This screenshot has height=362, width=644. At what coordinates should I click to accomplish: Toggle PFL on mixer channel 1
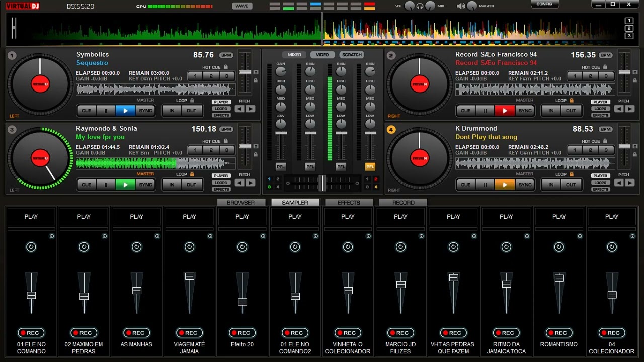[x=280, y=167]
